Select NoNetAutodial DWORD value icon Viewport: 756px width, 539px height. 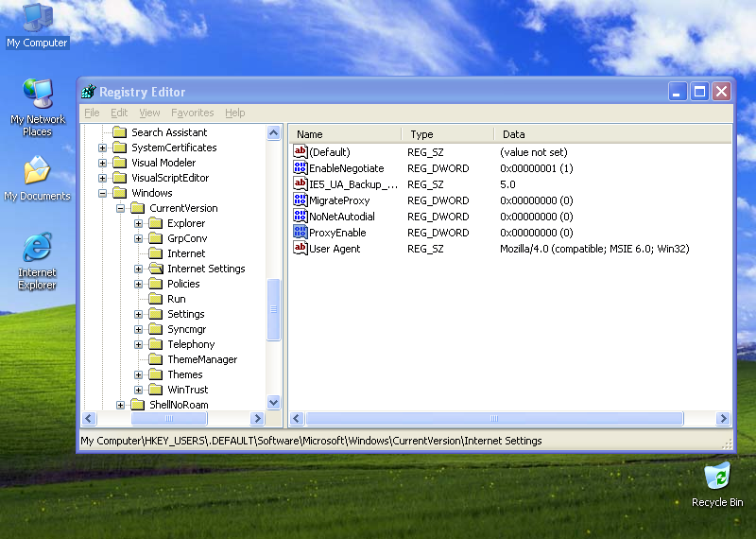point(300,217)
